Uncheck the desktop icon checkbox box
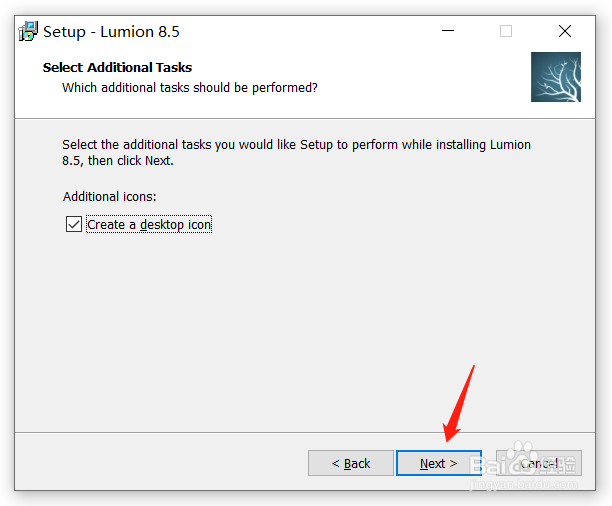The height and width of the screenshot is (506, 612). (x=73, y=224)
